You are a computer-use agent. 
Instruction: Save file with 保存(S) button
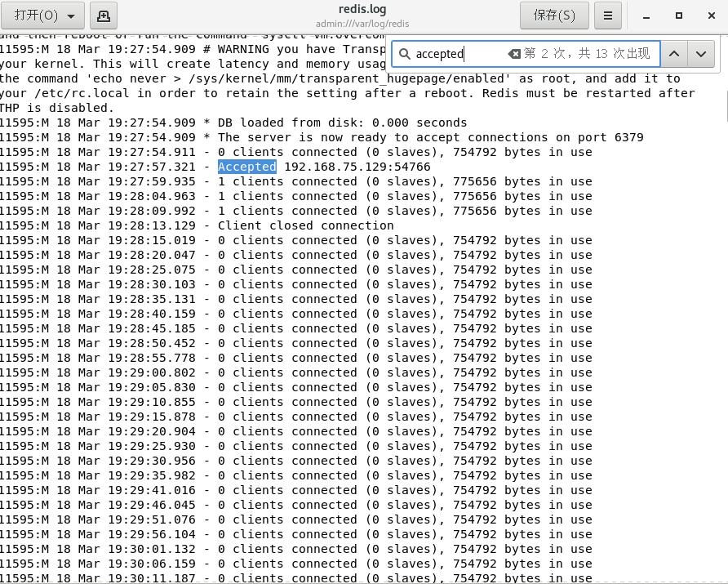pos(554,16)
